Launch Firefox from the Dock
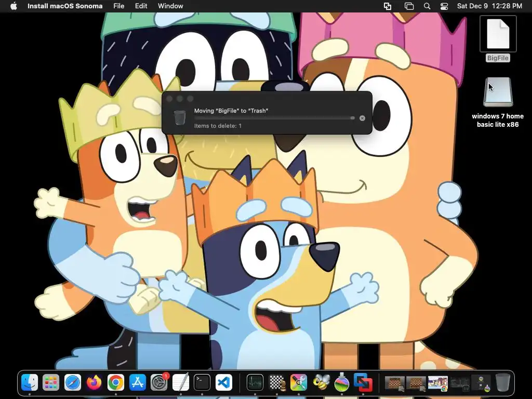The width and height of the screenshot is (532, 399). [94, 382]
